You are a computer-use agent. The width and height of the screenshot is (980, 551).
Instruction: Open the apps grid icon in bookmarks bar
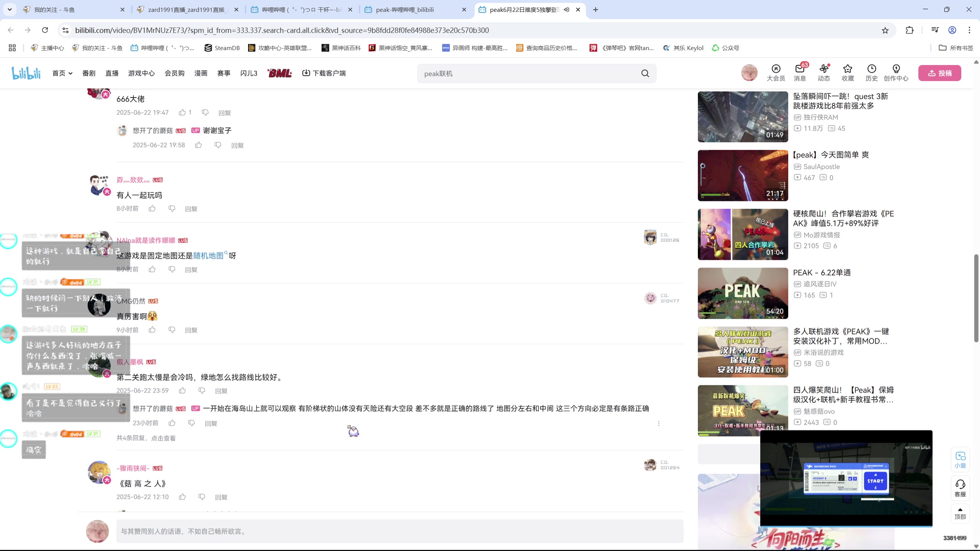click(x=12, y=48)
